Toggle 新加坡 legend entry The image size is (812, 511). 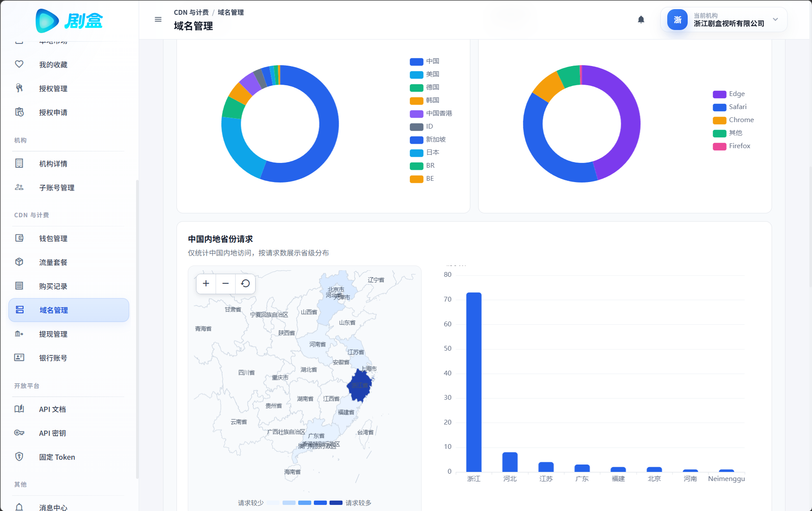(428, 139)
